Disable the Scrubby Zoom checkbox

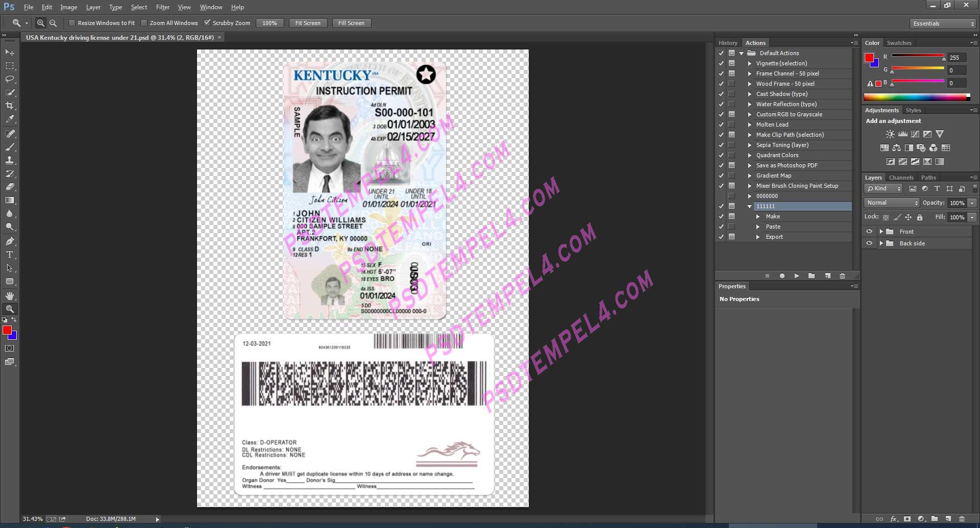pyautogui.click(x=207, y=23)
